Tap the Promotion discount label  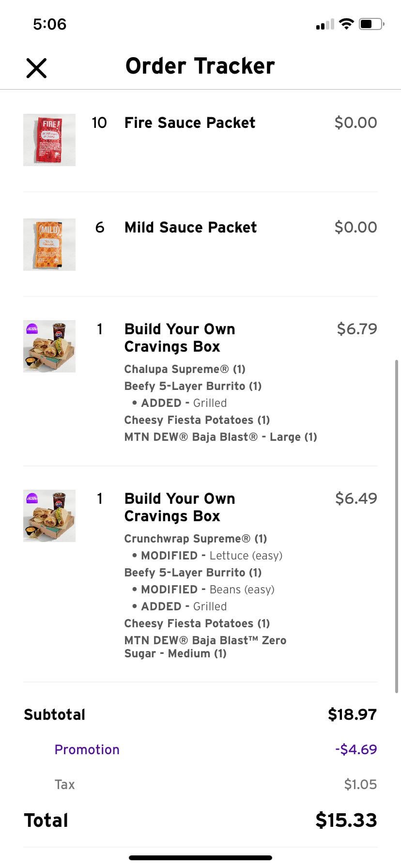click(x=87, y=749)
